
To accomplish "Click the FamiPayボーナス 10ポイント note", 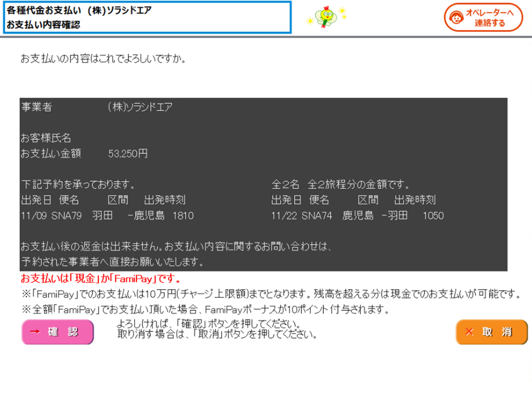I will [x=206, y=308].
